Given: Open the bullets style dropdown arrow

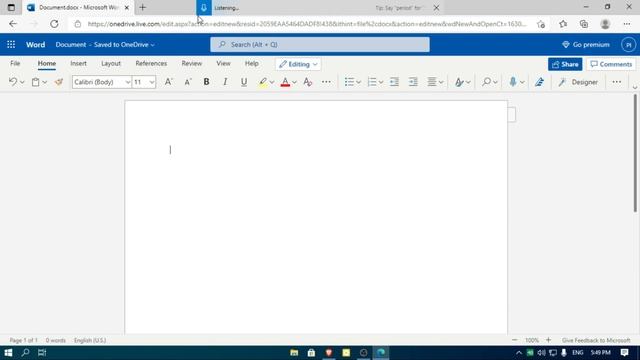Looking at the screenshot, I should (x=358, y=82).
